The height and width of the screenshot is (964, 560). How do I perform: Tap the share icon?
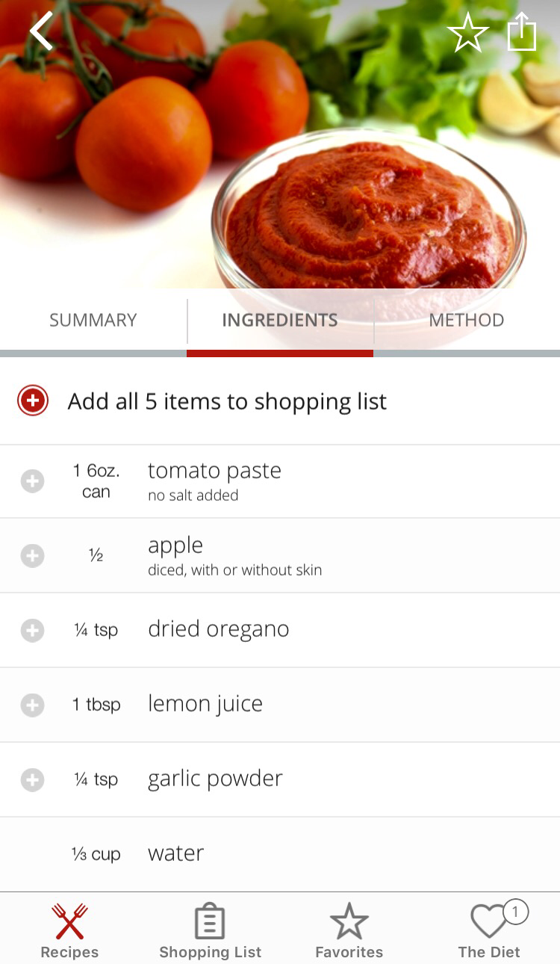522,32
